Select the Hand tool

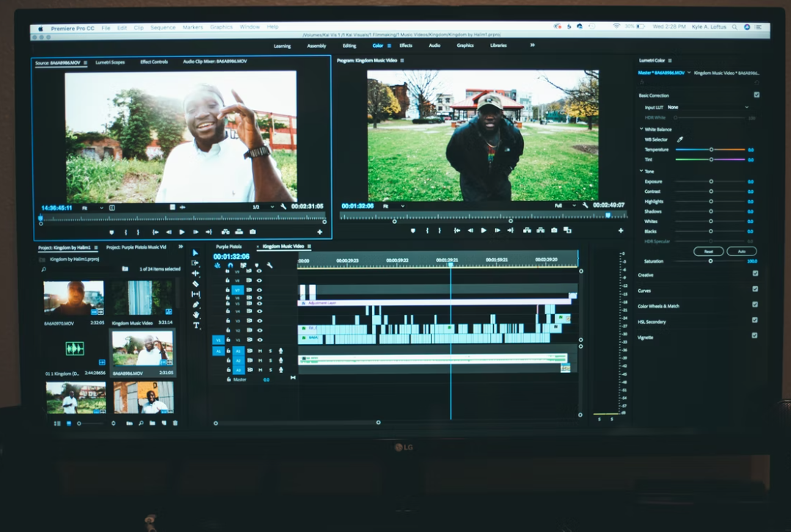pos(196,315)
